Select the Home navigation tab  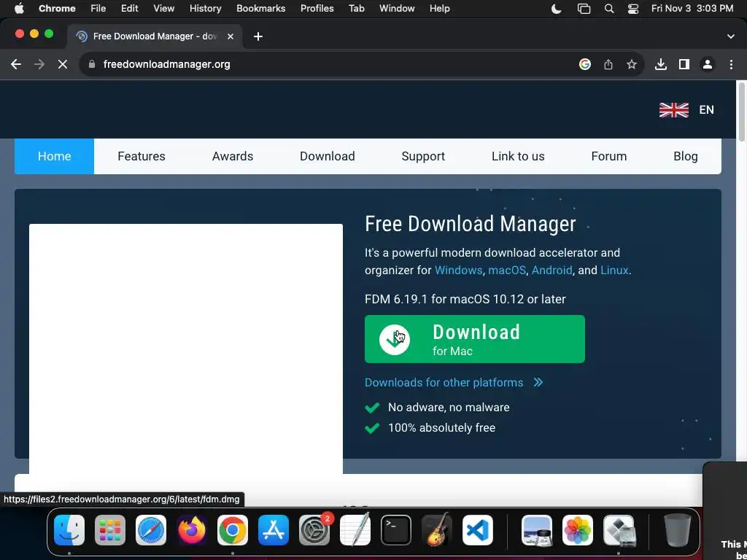54,156
